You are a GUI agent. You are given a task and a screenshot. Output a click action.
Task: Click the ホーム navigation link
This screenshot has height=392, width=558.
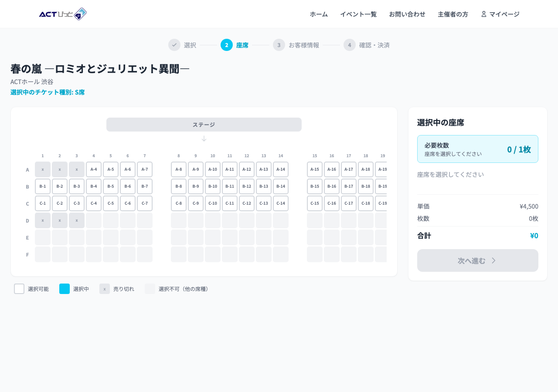318,14
